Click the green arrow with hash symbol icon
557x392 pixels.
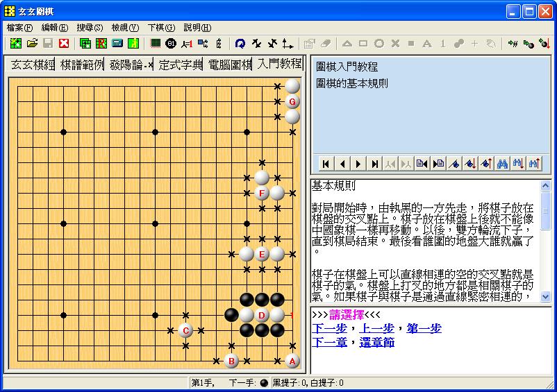(x=513, y=43)
